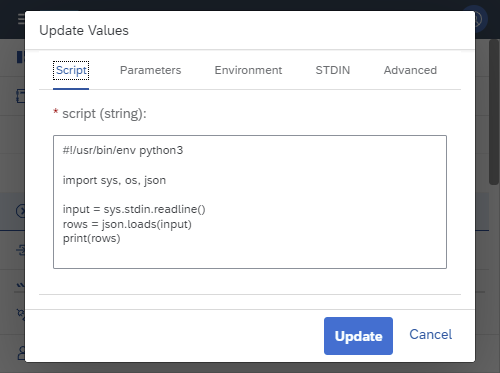Click the page scrollbar behind the dialog
This screenshot has width=500, height=373.
click(x=494, y=112)
